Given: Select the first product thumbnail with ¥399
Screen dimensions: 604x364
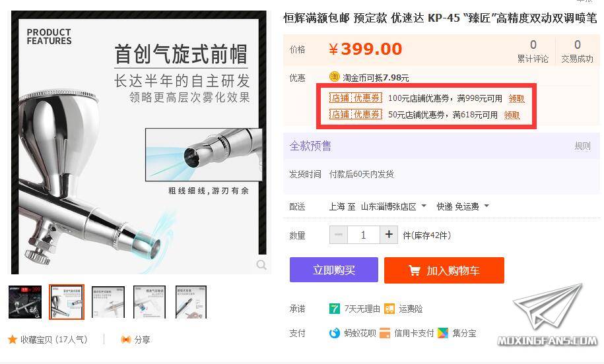Looking at the screenshot, I should click(25, 302).
